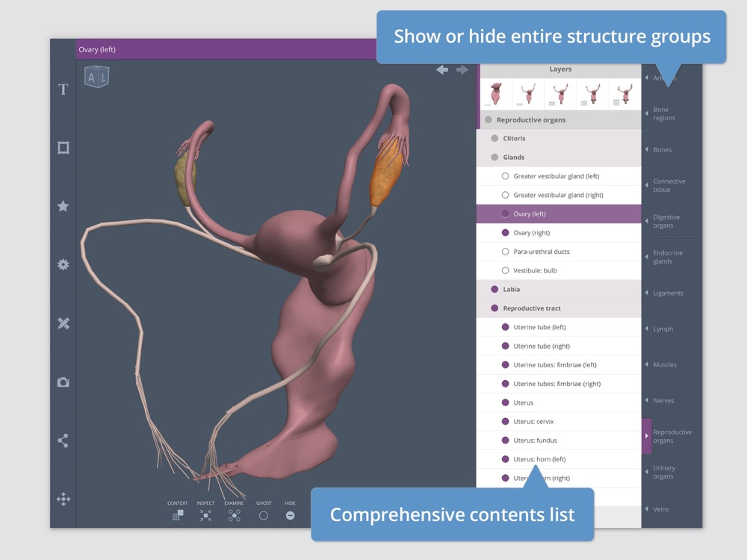747x560 pixels.
Task: Show the Para-urethral ducts structure
Action: coord(506,252)
